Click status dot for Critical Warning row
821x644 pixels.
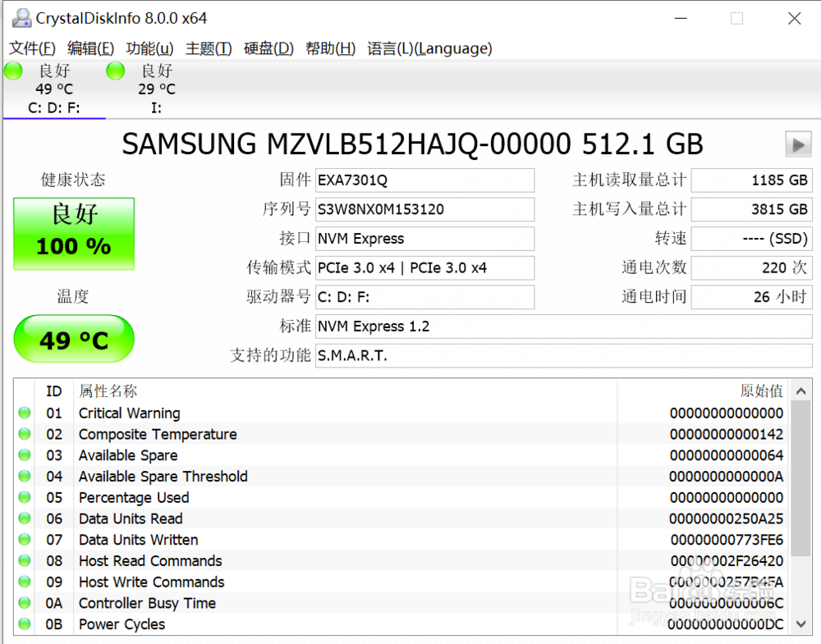point(25,413)
